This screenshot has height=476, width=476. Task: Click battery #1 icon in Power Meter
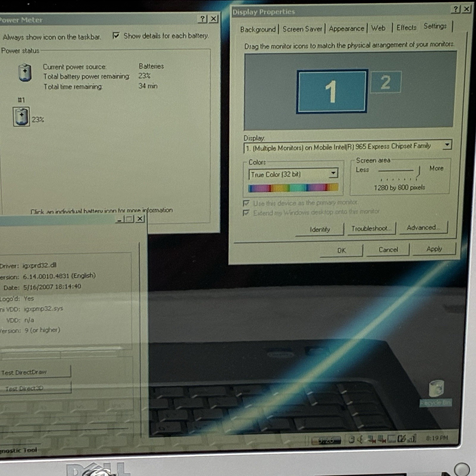pyautogui.click(x=21, y=117)
